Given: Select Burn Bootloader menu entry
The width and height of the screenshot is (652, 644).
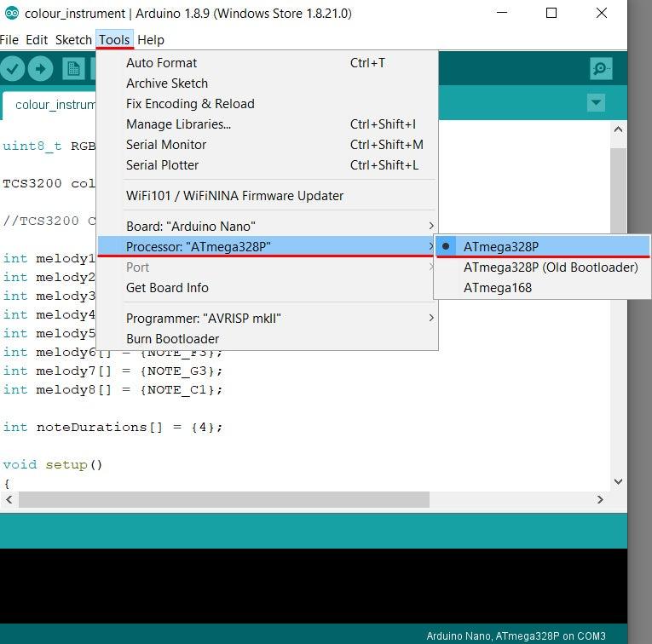Looking at the screenshot, I should (267, 339).
